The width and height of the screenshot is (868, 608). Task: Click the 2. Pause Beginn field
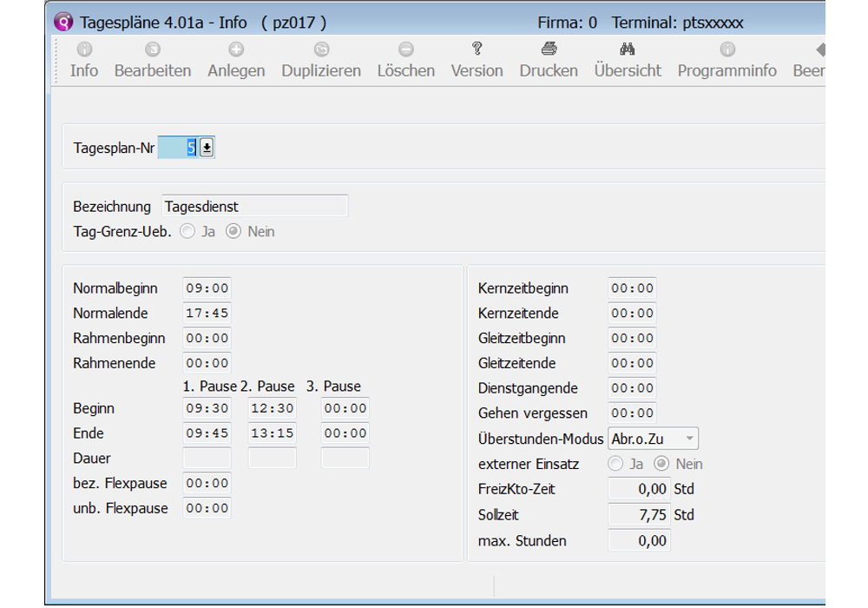pos(273,408)
